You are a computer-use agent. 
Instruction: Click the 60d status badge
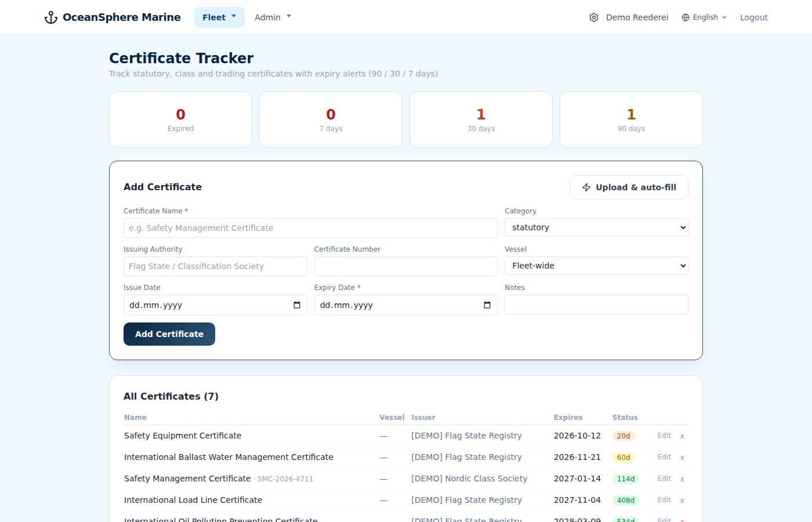pyautogui.click(x=623, y=458)
